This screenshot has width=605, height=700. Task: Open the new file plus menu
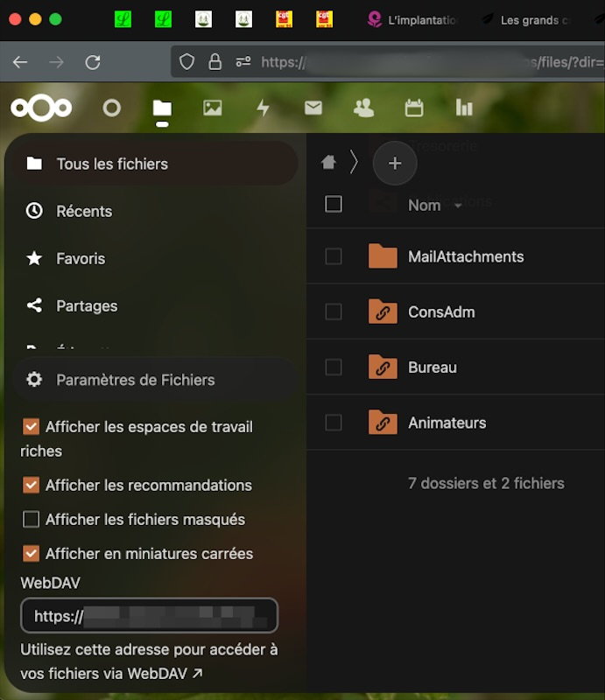395,164
